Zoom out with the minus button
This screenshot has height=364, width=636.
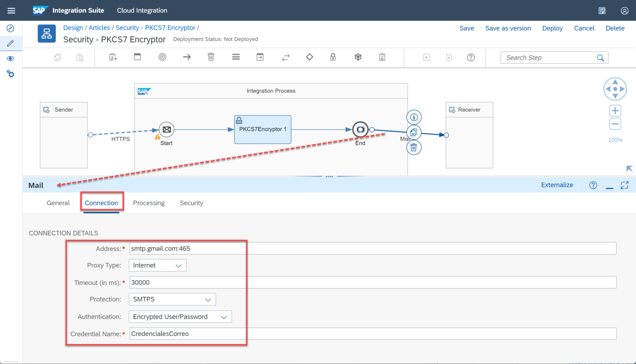[x=615, y=124]
